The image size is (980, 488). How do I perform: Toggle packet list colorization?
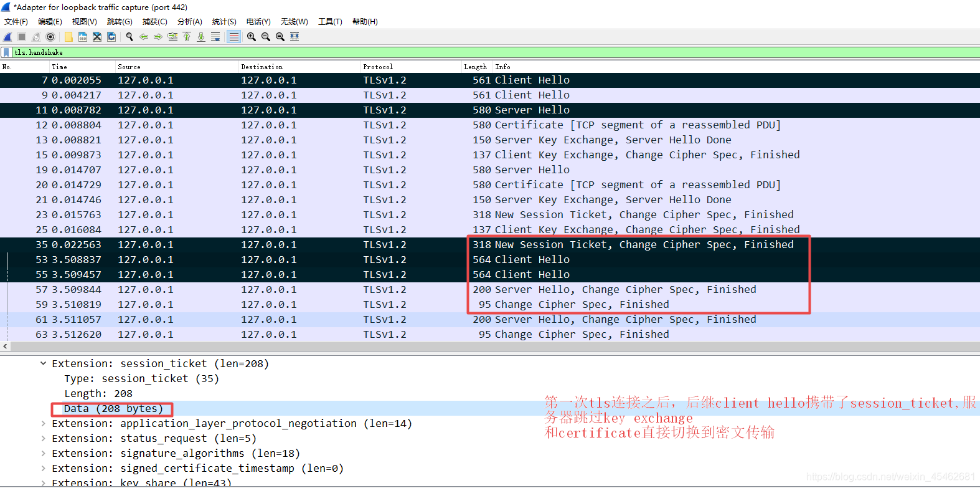pos(233,37)
